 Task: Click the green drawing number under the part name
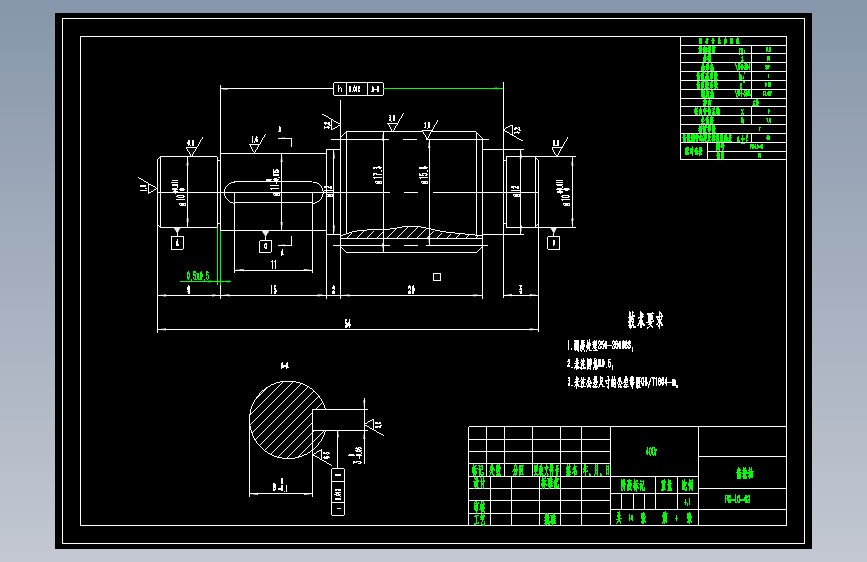coord(737,499)
